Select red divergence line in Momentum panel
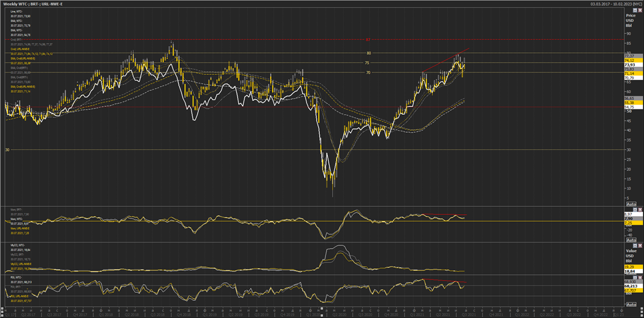 [x=445, y=214]
